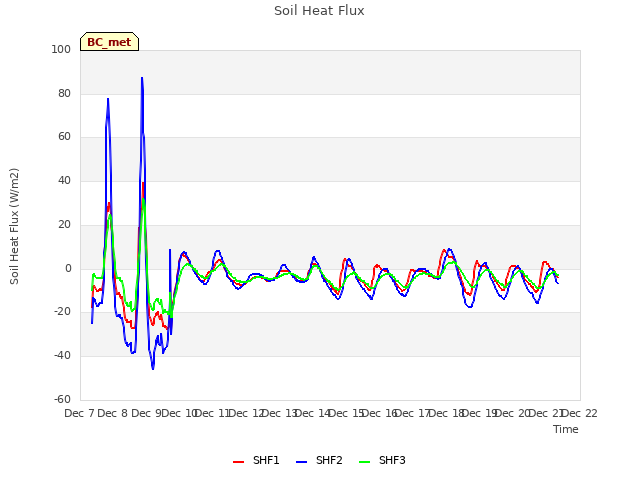Viewport: 640px width, 480px height.
Task: Click the 20 y-axis tick label
Action: click(x=64, y=224)
